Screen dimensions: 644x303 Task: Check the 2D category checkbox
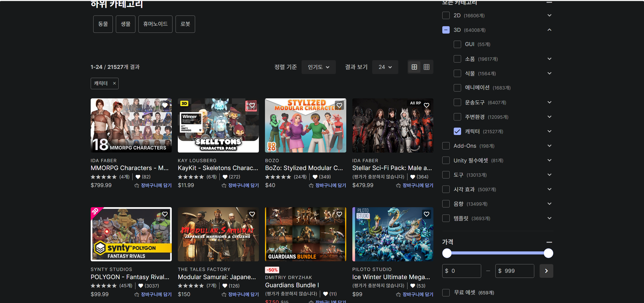[x=446, y=16]
